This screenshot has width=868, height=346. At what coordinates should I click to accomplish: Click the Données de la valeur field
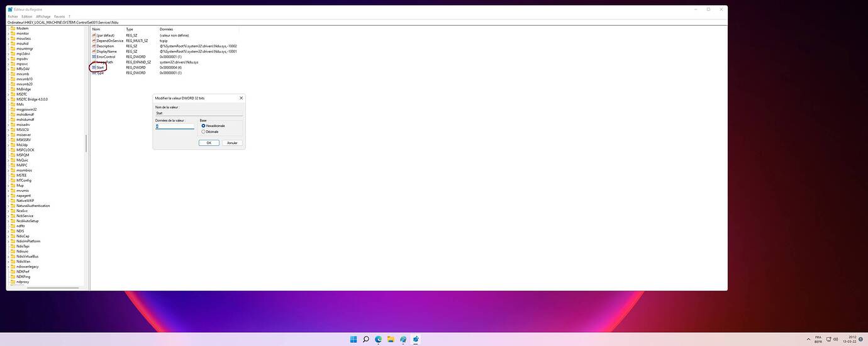(175, 126)
